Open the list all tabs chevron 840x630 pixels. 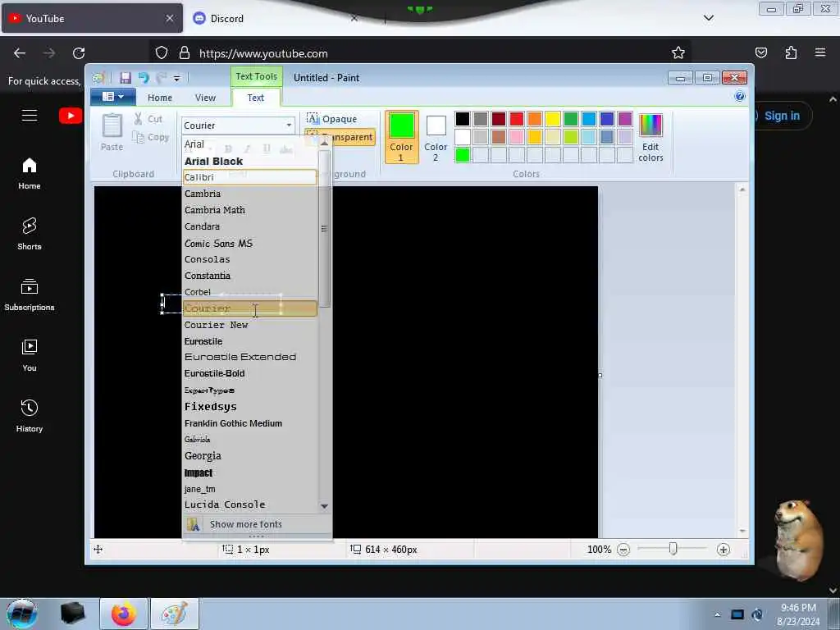coord(708,18)
